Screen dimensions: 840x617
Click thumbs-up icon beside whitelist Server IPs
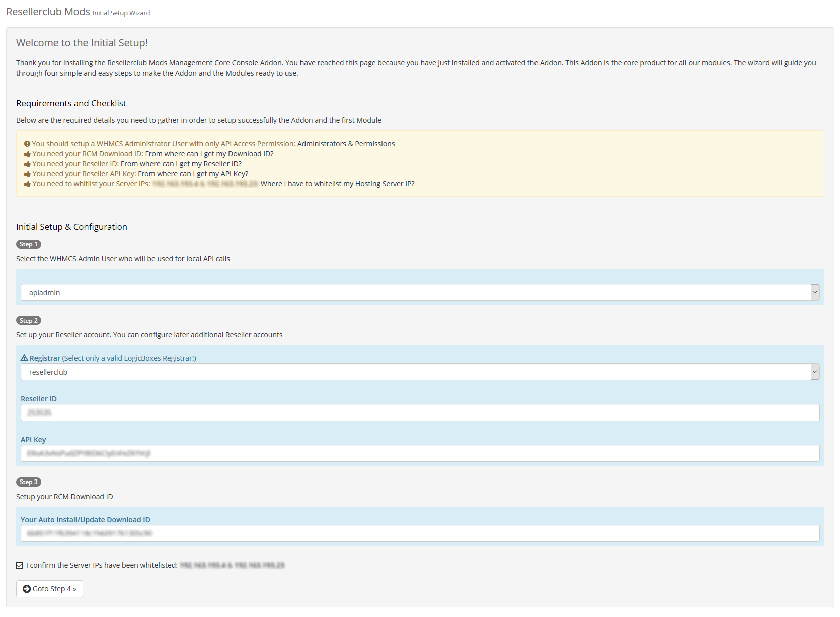pyautogui.click(x=27, y=184)
